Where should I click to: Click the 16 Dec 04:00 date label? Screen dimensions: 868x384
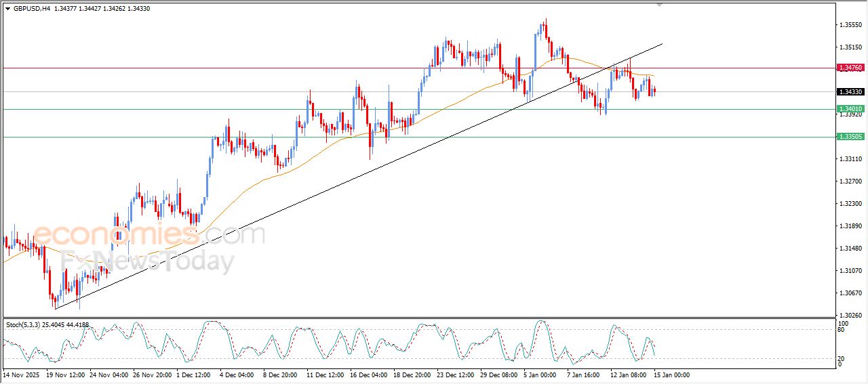(368, 375)
